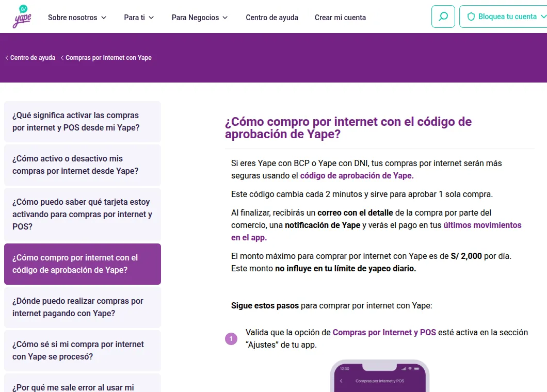Follow the Compras por Internet y POS link

tap(384, 332)
